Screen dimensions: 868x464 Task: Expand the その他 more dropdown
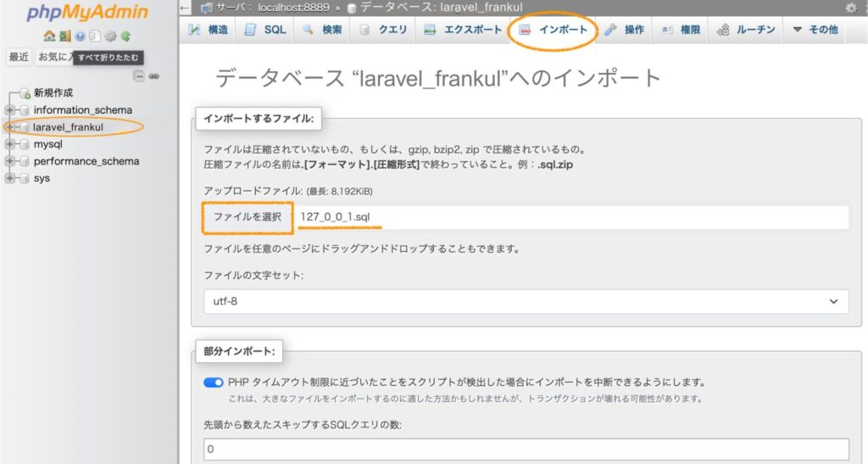click(x=815, y=30)
